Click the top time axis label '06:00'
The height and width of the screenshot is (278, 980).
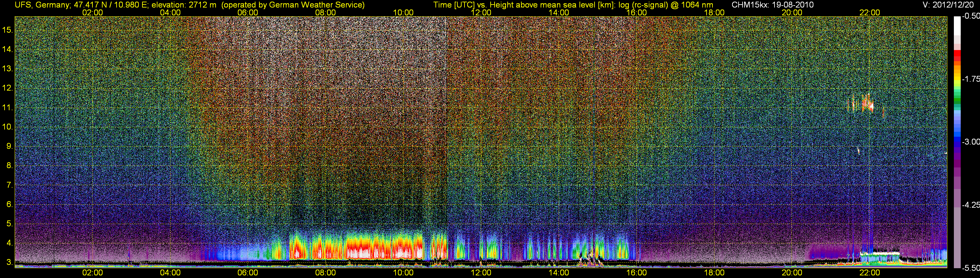point(248,12)
